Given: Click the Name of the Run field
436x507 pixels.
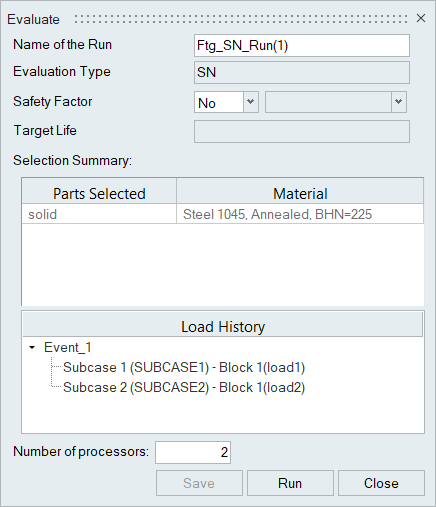Looking at the screenshot, I should [x=302, y=45].
